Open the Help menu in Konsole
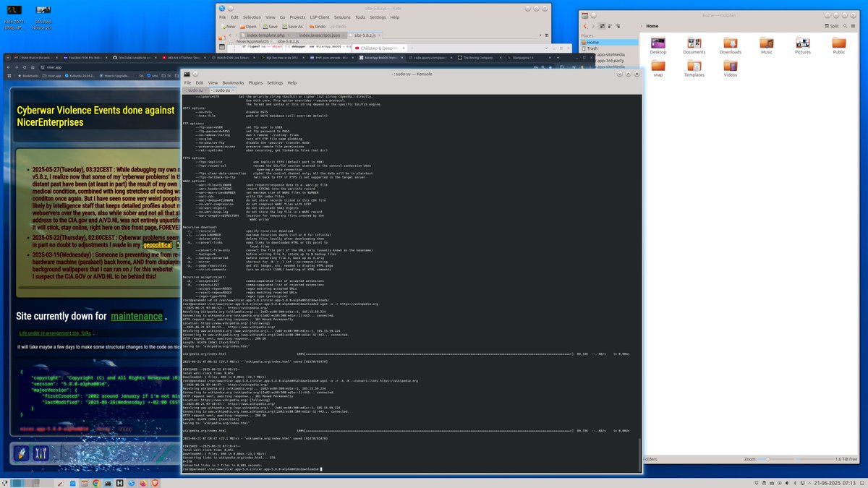 pyautogui.click(x=292, y=82)
